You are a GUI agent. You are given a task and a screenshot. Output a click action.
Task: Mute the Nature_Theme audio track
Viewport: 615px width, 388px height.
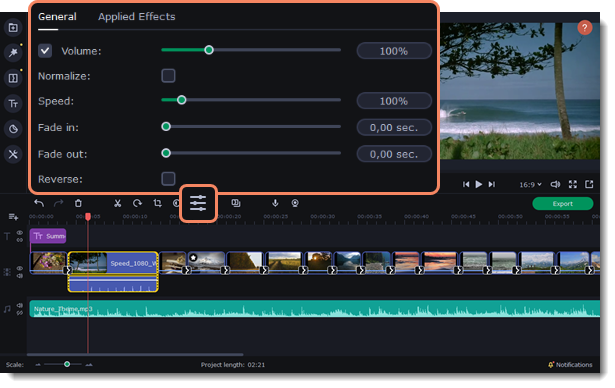[x=20, y=305]
